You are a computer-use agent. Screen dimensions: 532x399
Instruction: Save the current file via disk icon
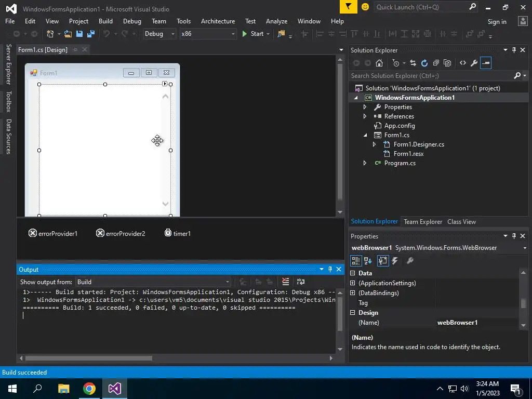[x=79, y=34]
